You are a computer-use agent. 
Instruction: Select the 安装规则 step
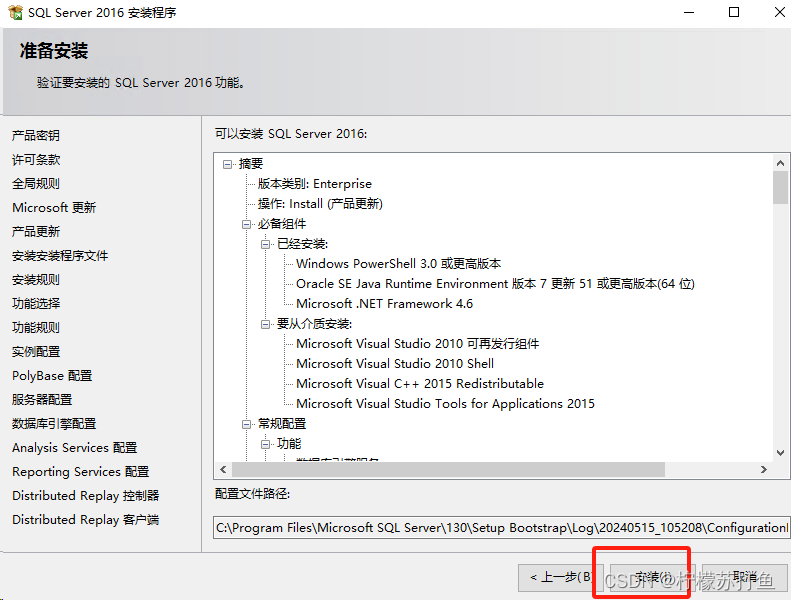pyautogui.click(x=36, y=280)
